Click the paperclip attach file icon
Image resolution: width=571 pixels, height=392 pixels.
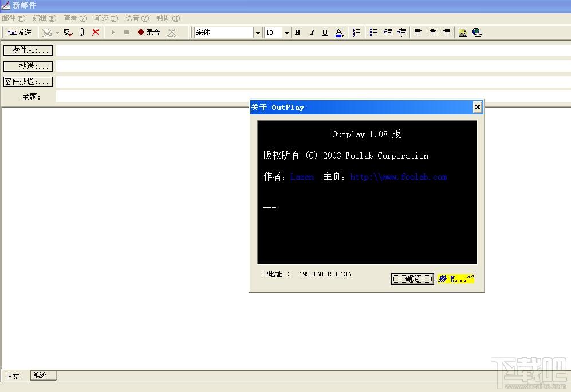(x=81, y=33)
